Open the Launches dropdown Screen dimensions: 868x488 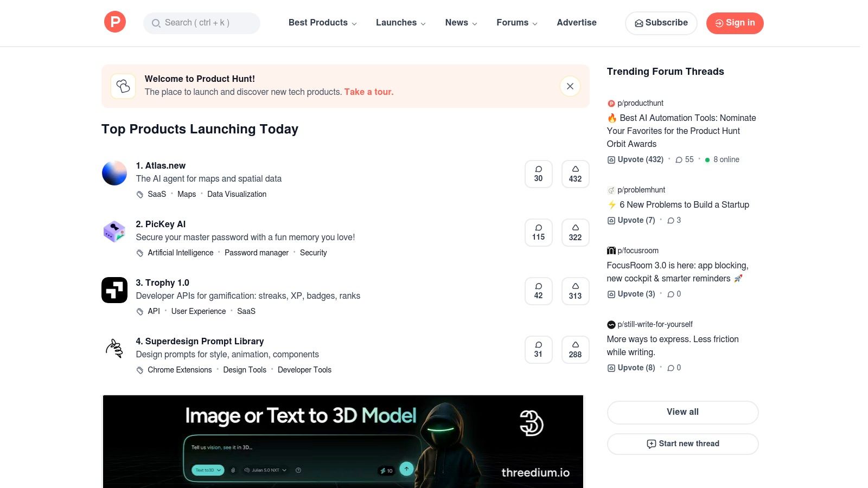coord(400,23)
